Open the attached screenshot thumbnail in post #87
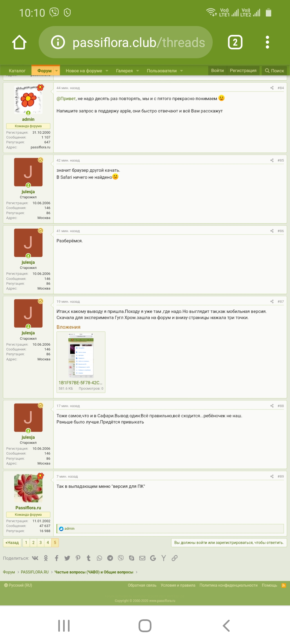The height and width of the screenshot is (644, 290). pos(81,355)
